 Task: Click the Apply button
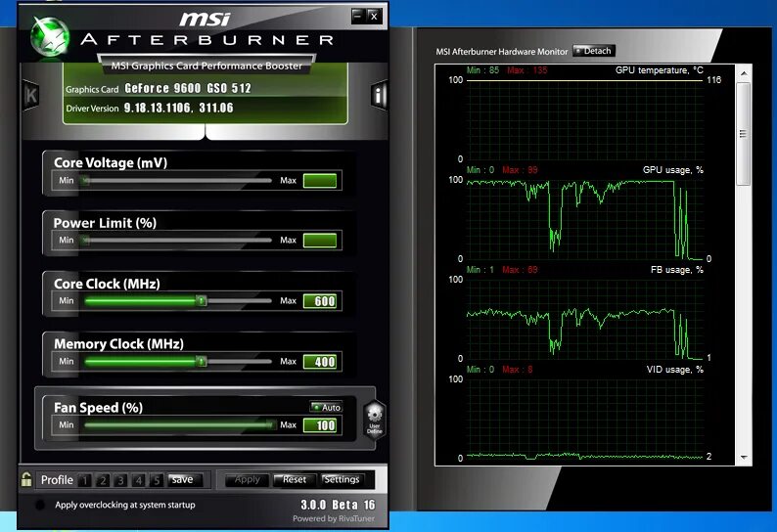coord(247,479)
